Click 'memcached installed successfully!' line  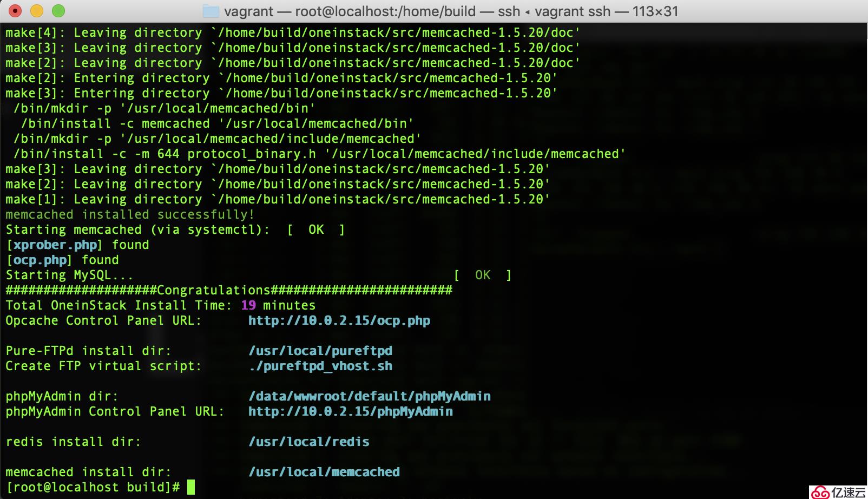coord(130,214)
